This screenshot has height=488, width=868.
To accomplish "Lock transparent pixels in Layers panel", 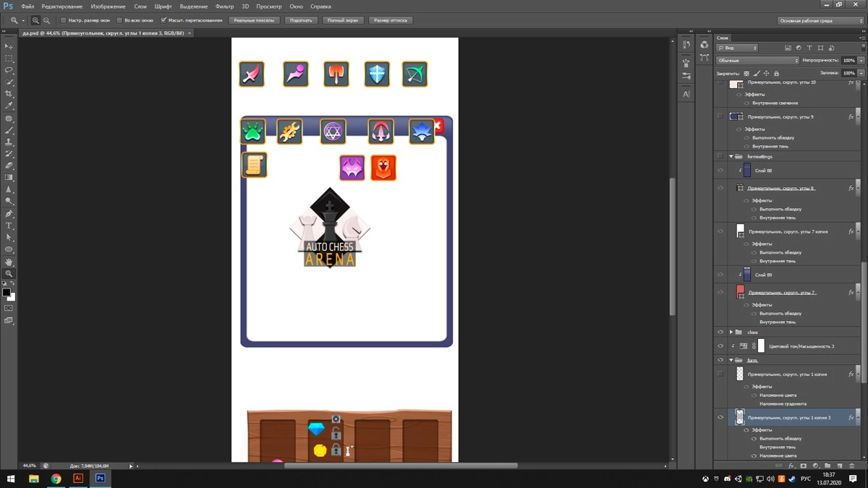I will click(746, 73).
